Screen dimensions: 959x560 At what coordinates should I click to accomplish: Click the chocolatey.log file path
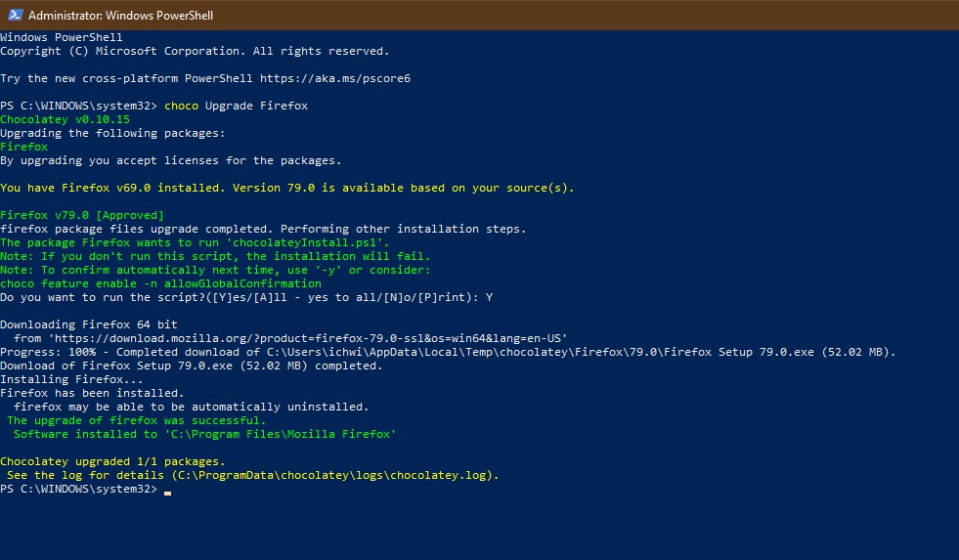tap(333, 475)
